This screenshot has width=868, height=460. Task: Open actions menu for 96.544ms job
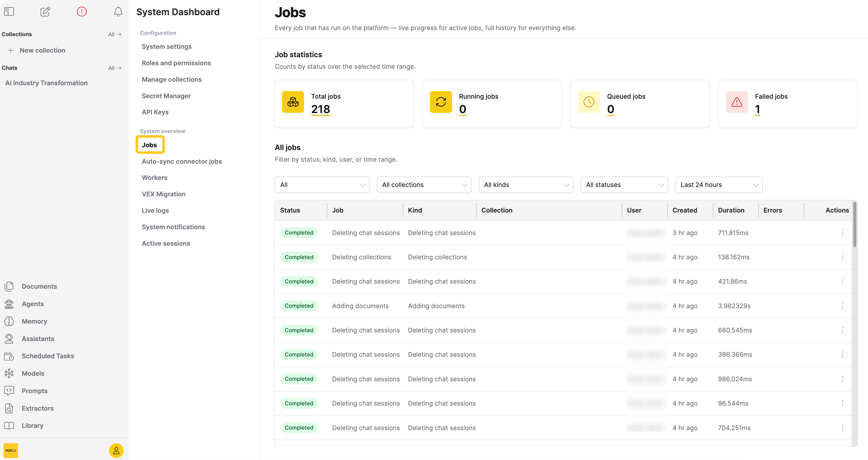coord(842,403)
